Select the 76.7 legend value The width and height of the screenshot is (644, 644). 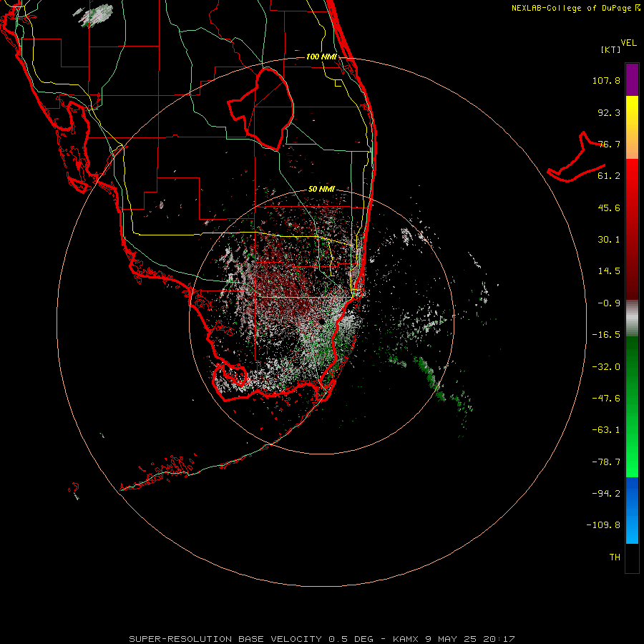(609, 144)
